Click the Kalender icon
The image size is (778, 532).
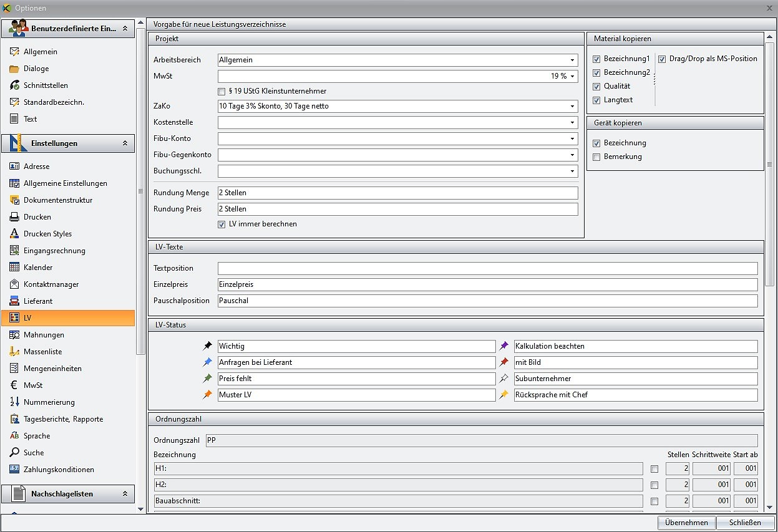14,268
